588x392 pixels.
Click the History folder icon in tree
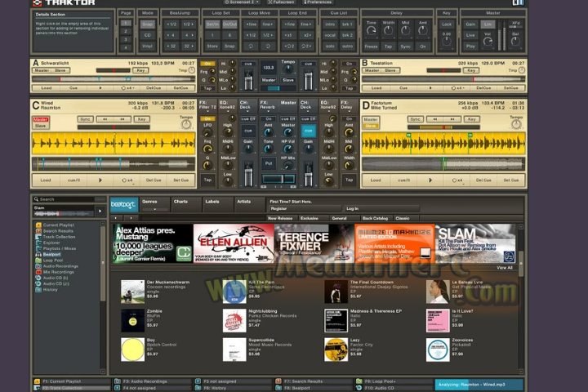[x=38, y=290]
